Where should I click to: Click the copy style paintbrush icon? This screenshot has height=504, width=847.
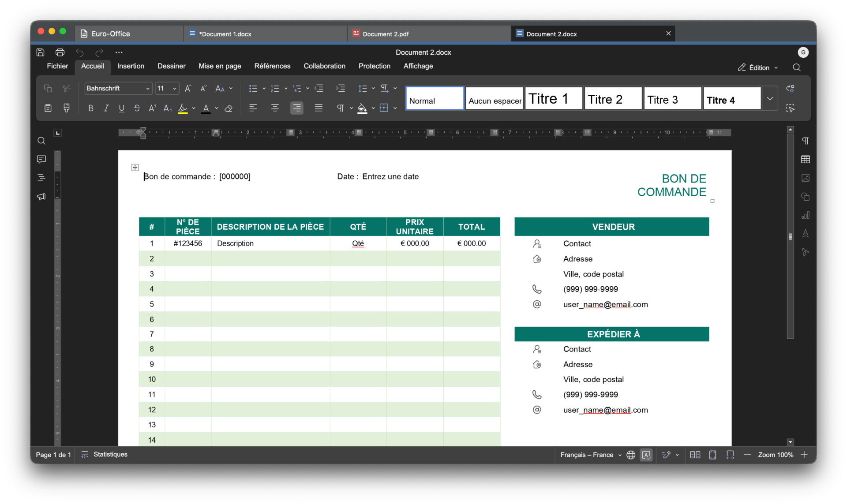click(x=67, y=108)
